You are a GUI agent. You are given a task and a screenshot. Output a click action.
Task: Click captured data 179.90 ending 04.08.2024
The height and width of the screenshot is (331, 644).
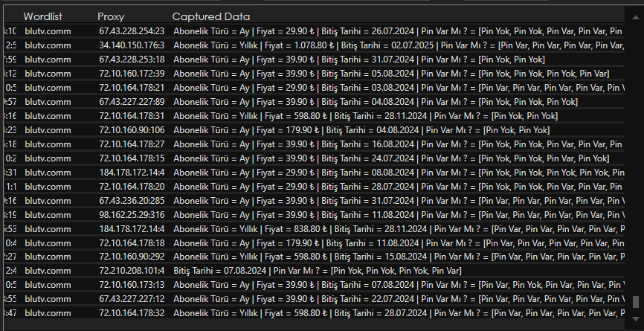[x=361, y=130]
